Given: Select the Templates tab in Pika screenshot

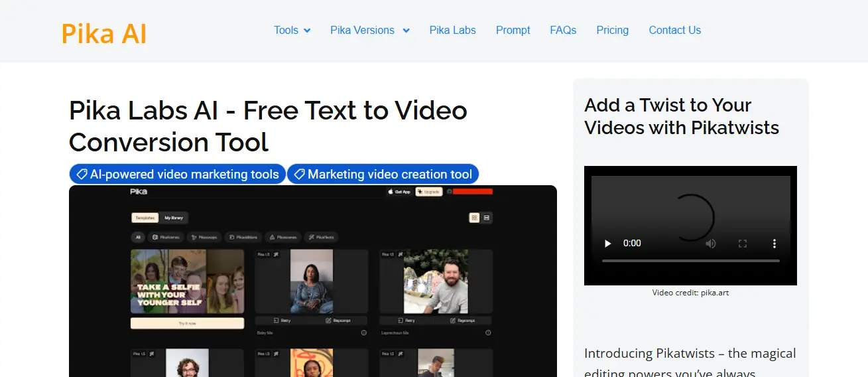Looking at the screenshot, I should click(145, 218).
